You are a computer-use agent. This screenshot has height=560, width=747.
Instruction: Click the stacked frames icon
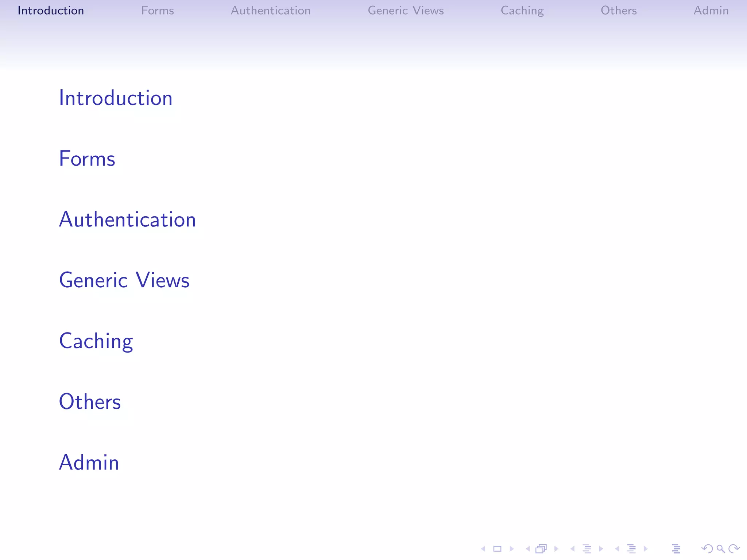pyautogui.click(x=541, y=549)
